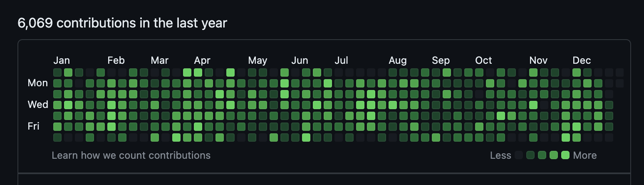Click the Oct month label
Image resolution: width=644 pixels, height=185 pixels.
point(483,60)
